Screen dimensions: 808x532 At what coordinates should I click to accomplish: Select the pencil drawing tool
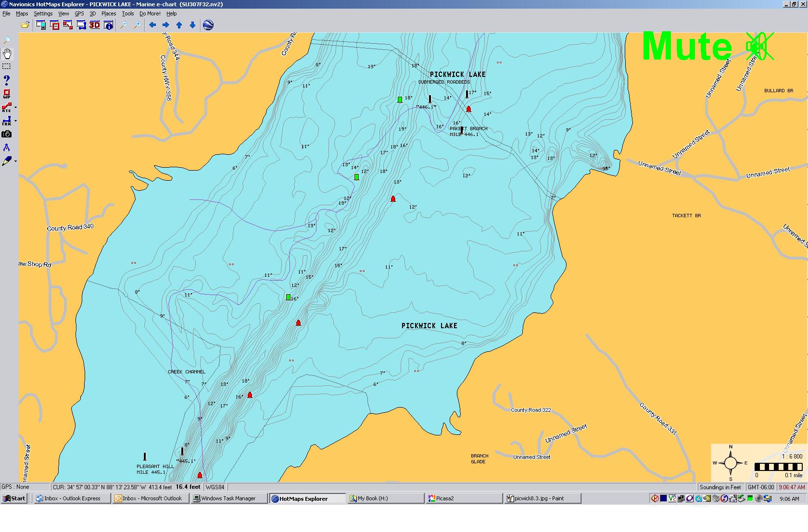7,161
